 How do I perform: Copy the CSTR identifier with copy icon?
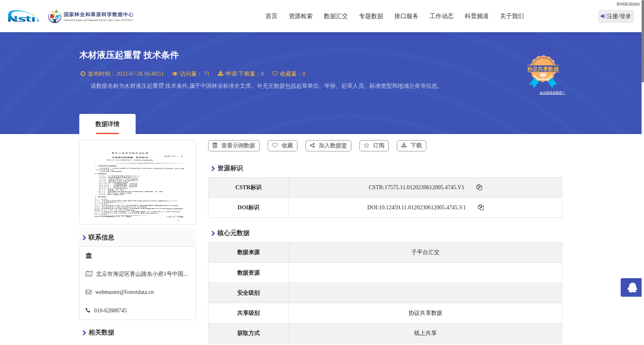(x=479, y=187)
